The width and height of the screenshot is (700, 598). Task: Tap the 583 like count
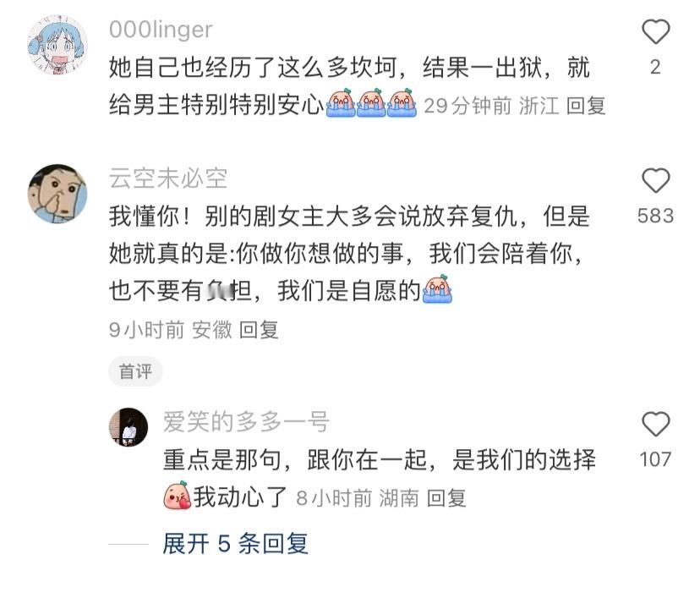point(655,217)
